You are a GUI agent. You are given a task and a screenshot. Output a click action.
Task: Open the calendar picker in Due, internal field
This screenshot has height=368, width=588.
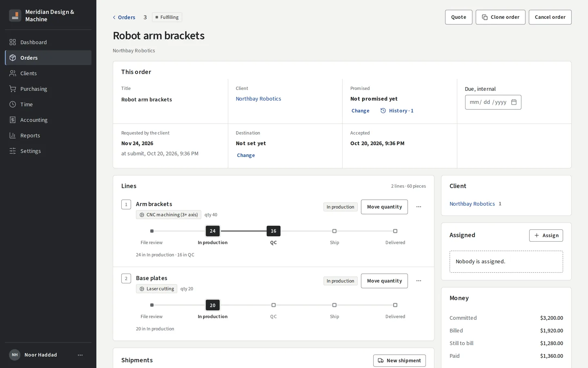(514, 102)
